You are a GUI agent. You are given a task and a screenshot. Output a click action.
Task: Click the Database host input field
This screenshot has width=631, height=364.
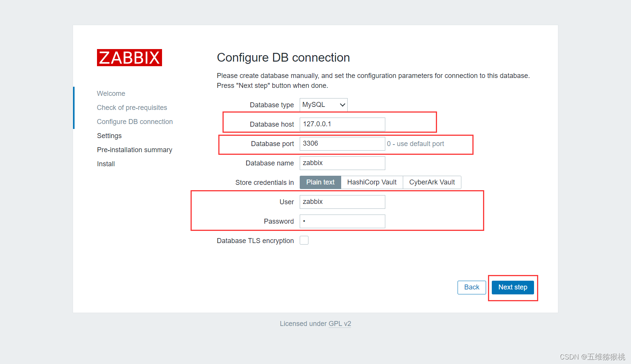pos(342,124)
